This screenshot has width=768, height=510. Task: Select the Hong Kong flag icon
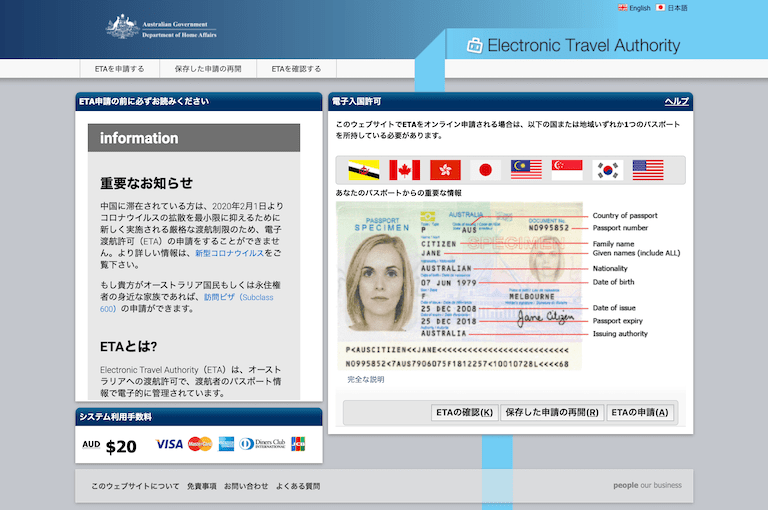(445, 170)
